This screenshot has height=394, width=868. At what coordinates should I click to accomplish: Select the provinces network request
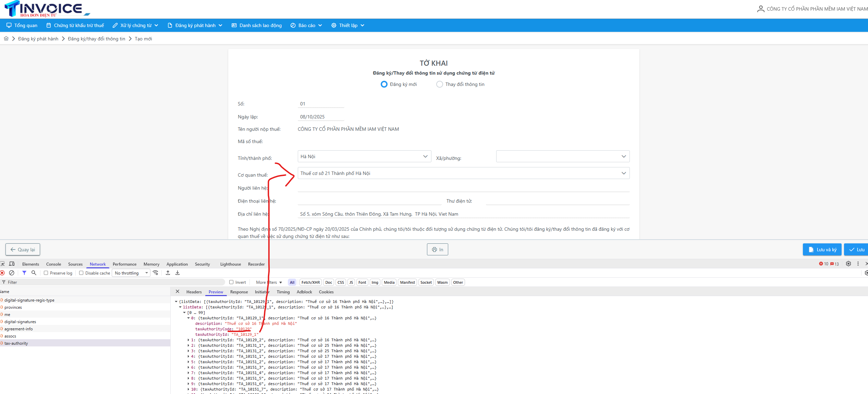[85, 307]
